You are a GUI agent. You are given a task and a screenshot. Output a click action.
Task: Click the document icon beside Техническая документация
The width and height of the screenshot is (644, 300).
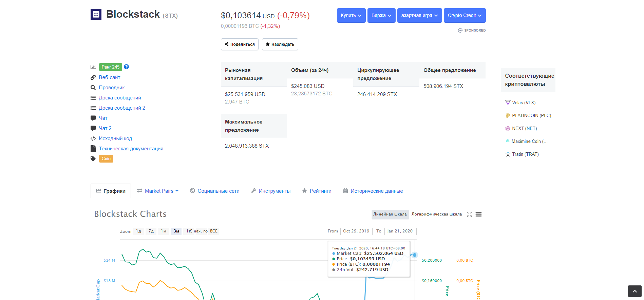[93, 149]
